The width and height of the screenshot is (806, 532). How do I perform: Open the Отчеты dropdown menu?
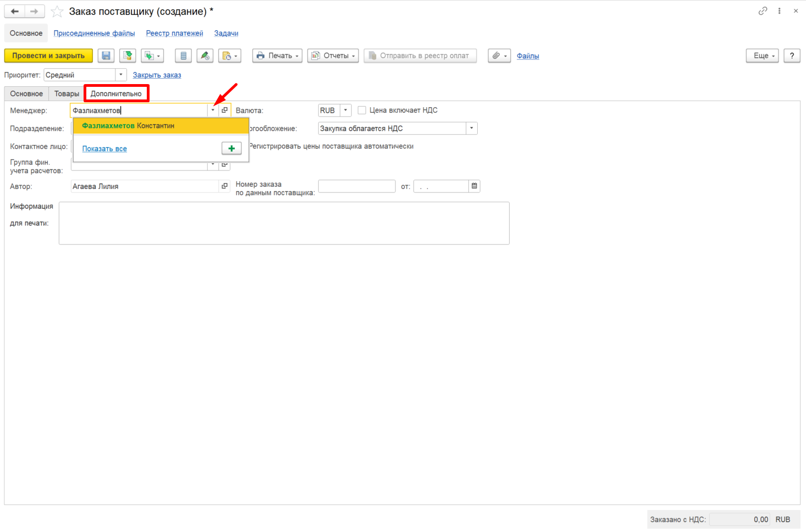click(333, 56)
